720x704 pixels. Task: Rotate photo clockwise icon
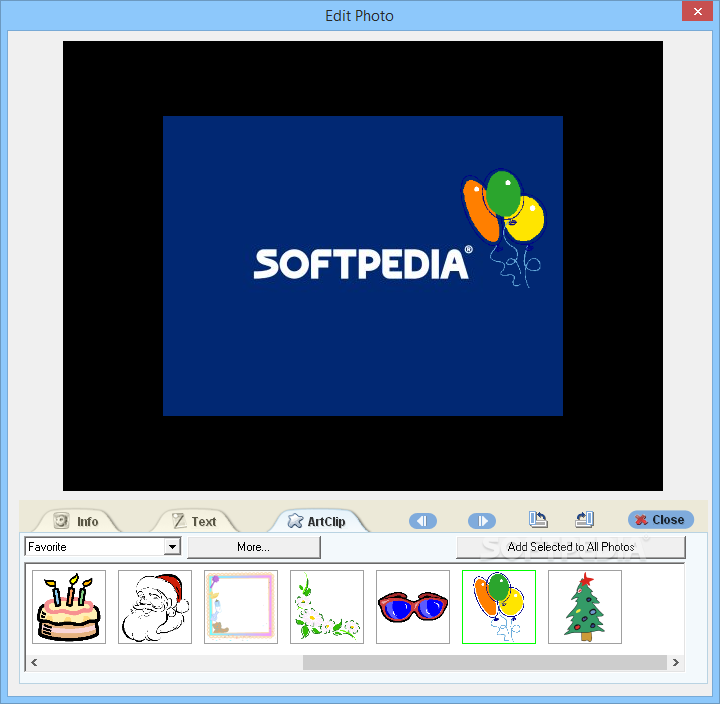585,519
